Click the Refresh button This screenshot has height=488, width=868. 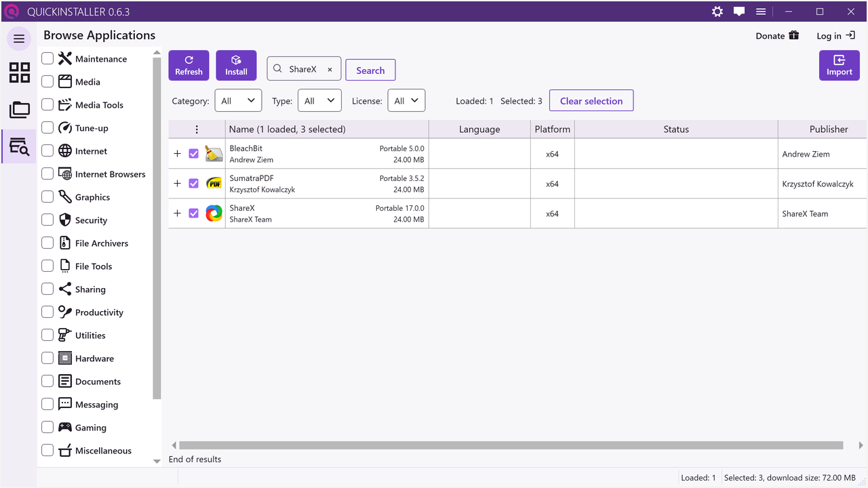pos(189,66)
